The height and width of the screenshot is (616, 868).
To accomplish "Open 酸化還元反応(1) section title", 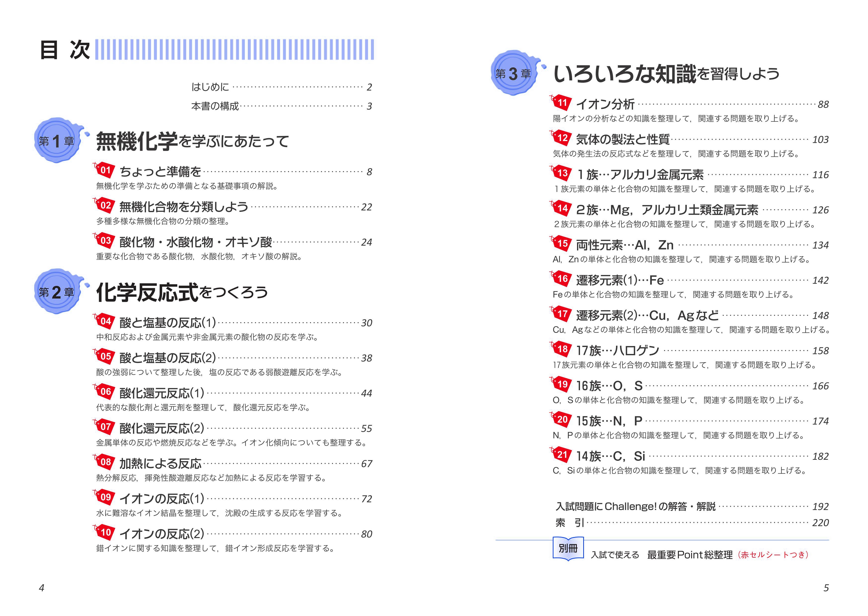I will pyautogui.click(x=162, y=393).
